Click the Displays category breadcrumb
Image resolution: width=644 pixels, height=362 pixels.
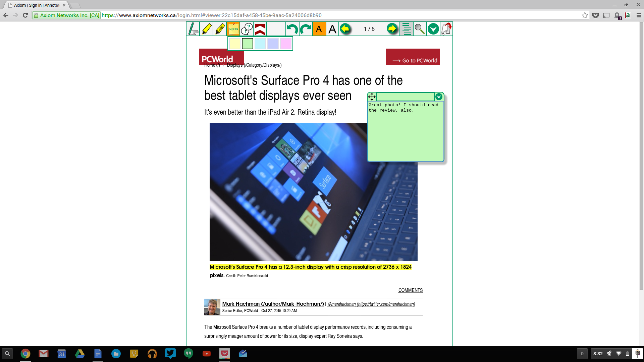pos(254,65)
